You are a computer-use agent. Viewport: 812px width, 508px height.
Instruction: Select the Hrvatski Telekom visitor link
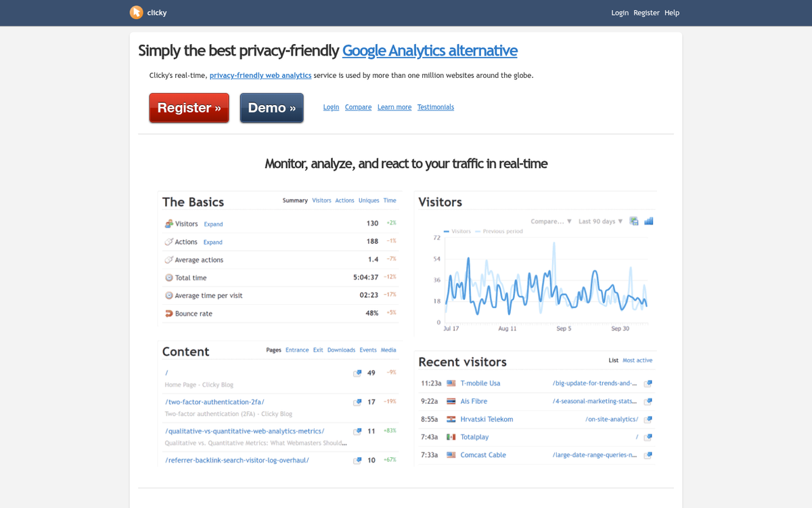pos(487,419)
